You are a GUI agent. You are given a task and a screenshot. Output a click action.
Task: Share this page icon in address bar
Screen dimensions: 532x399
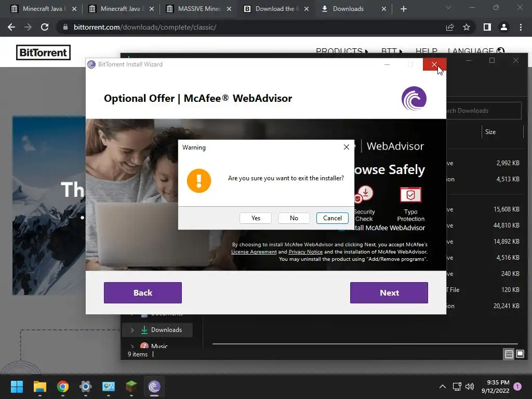[x=450, y=27]
